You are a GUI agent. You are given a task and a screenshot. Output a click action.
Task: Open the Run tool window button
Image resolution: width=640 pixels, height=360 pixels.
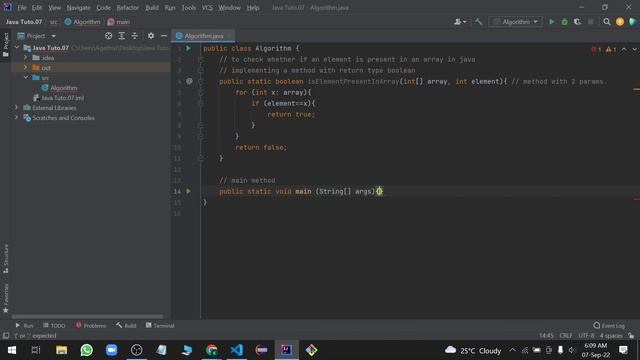pyautogui.click(x=24, y=325)
